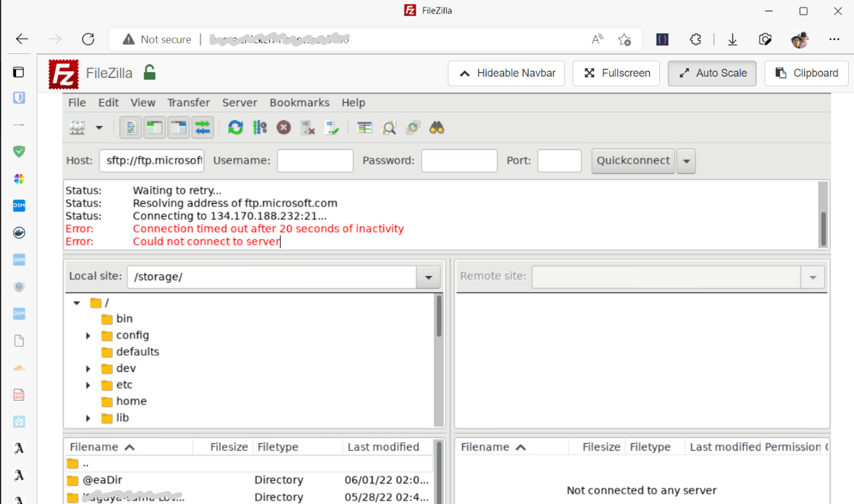Toggle remote directory tree display
Image resolution: width=854 pixels, height=504 pixels.
pyautogui.click(x=178, y=127)
